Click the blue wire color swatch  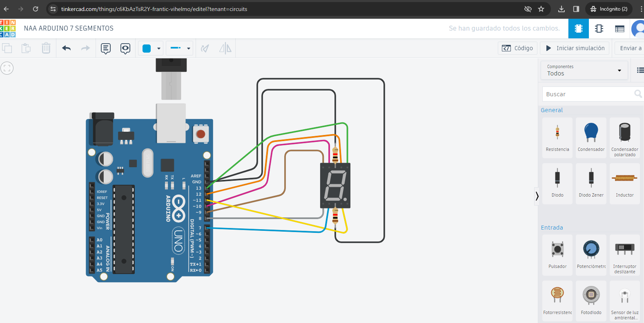pyautogui.click(x=147, y=49)
